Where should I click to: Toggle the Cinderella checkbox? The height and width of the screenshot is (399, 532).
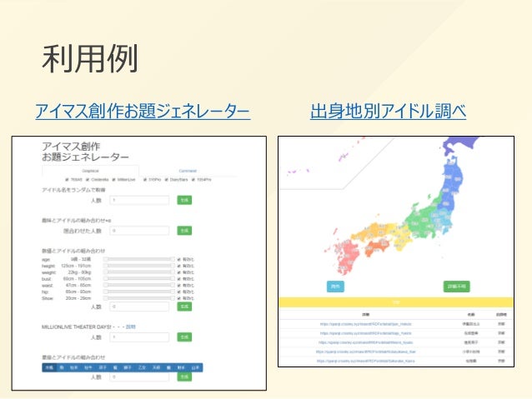click(88, 179)
